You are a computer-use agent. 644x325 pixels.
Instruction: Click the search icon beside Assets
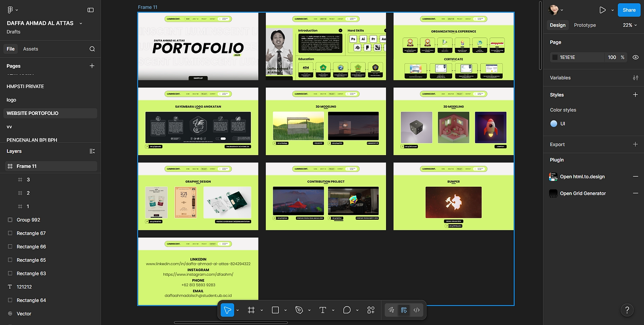pyautogui.click(x=92, y=49)
